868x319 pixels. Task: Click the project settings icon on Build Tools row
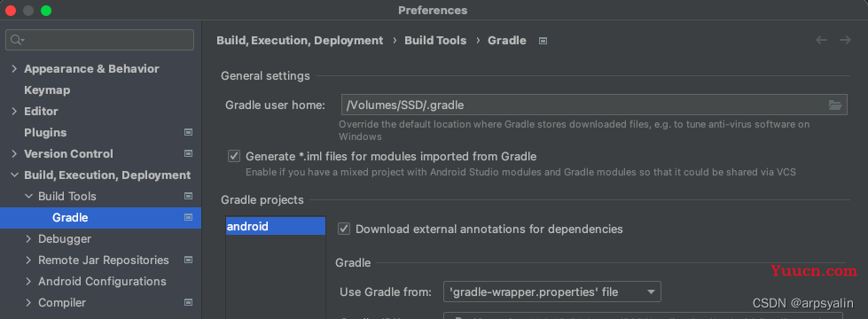point(188,196)
